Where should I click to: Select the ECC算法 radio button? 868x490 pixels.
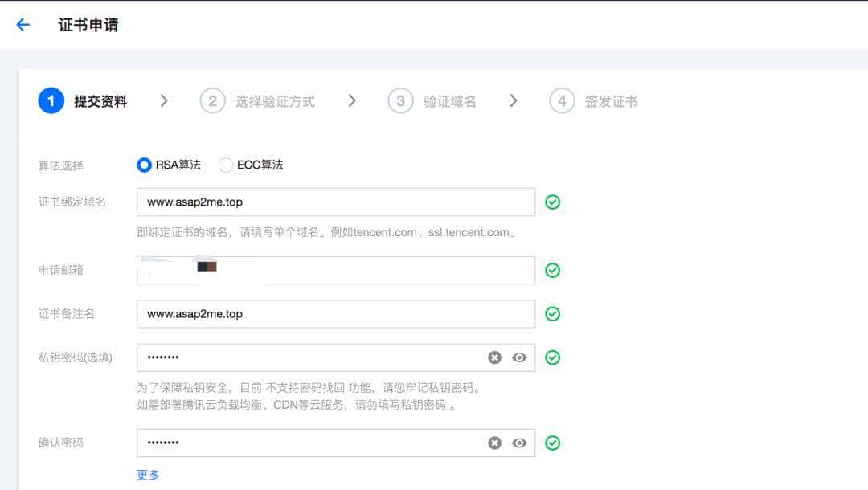pyautogui.click(x=226, y=165)
